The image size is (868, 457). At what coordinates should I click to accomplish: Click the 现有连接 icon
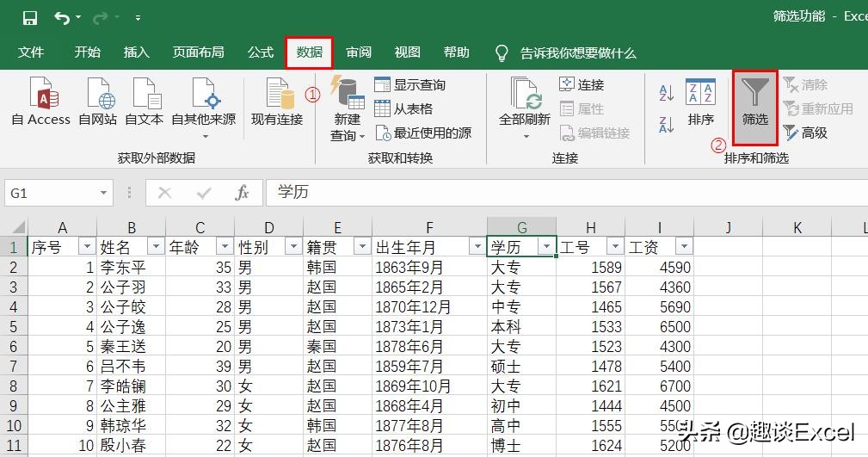click(x=277, y=102)
